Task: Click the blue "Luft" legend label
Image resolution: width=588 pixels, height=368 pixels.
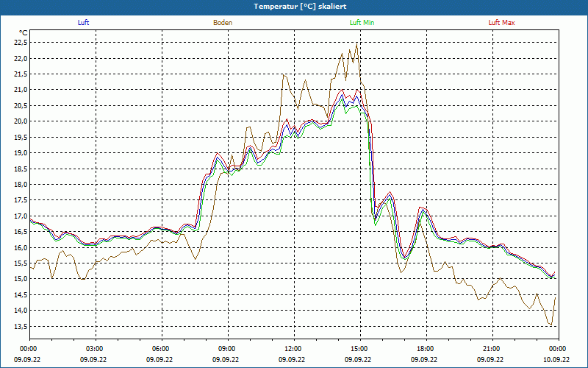Action: [x=83, y=23]
